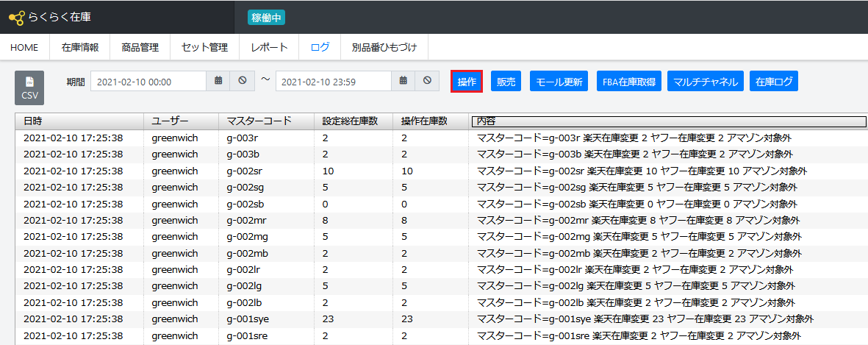Image resolution: width=868 pixels, height=345 pixels.
Task: Open 別品番ひもづけ menu
Action: (384, 48)
